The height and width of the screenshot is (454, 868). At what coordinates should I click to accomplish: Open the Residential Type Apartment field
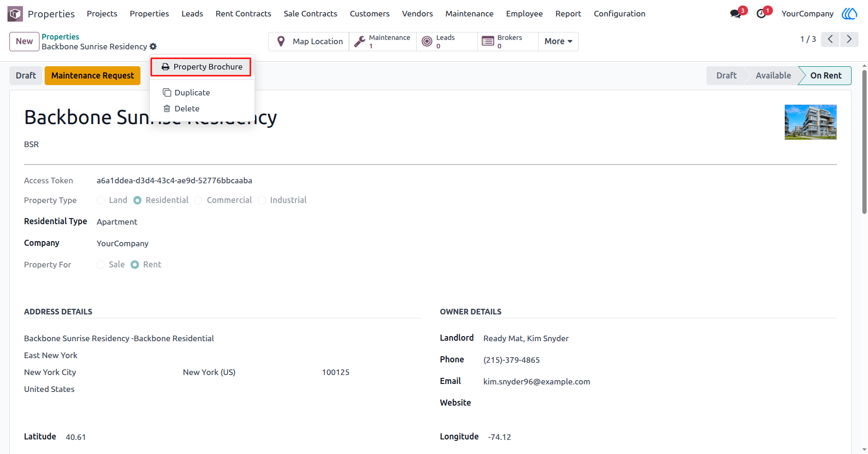point(117,222)
